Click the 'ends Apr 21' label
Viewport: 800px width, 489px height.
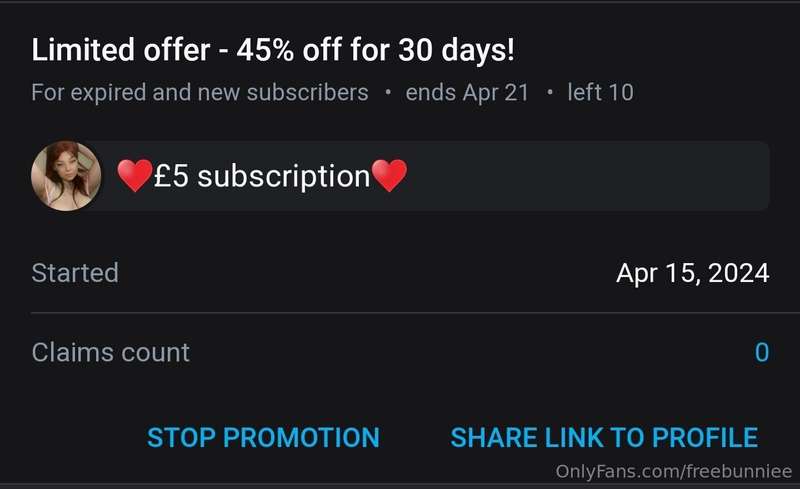click(x=467, y=92)
